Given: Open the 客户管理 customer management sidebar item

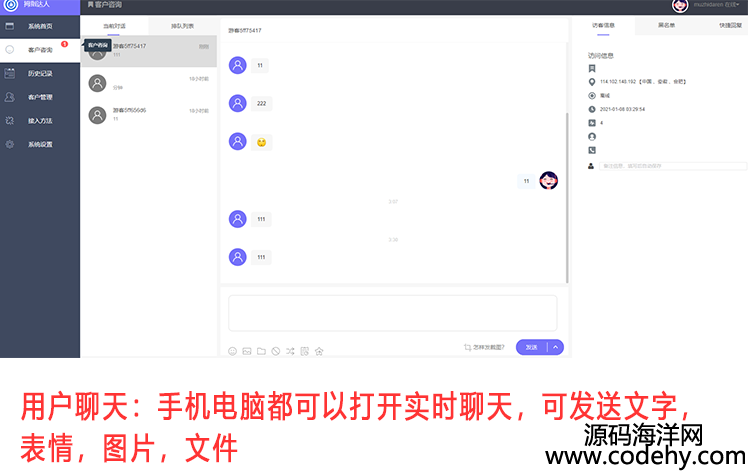Looking at the screenshot, I should click(x=40, y=97).
